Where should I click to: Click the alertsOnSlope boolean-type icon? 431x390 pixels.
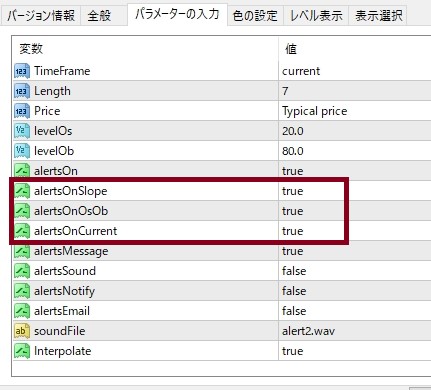click(22, 191)
